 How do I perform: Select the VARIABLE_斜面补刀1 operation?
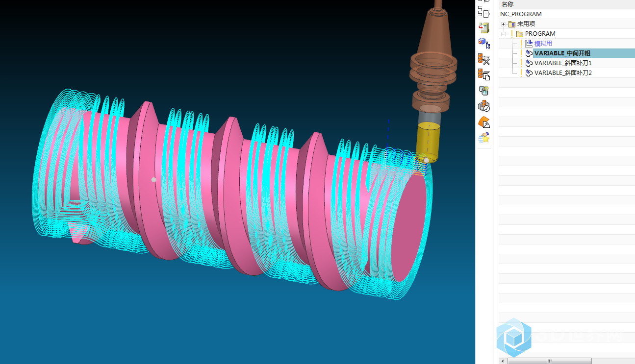coord(563,63)
